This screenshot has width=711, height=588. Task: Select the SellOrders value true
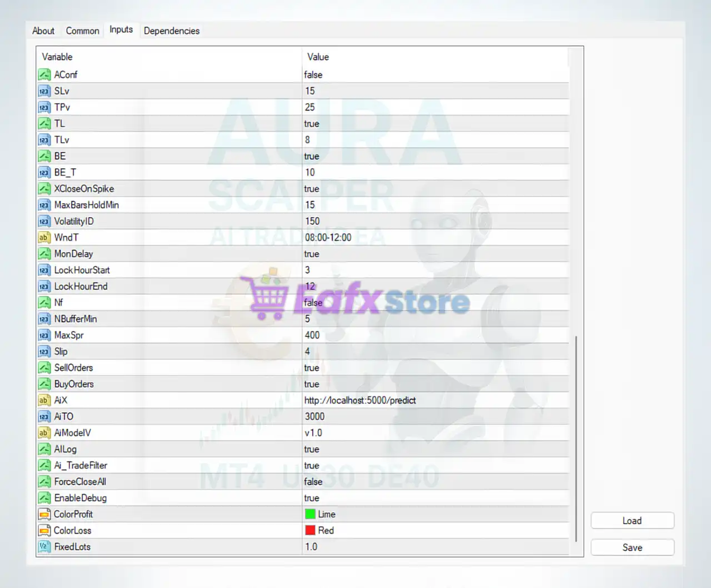click(x=312, y=368)
